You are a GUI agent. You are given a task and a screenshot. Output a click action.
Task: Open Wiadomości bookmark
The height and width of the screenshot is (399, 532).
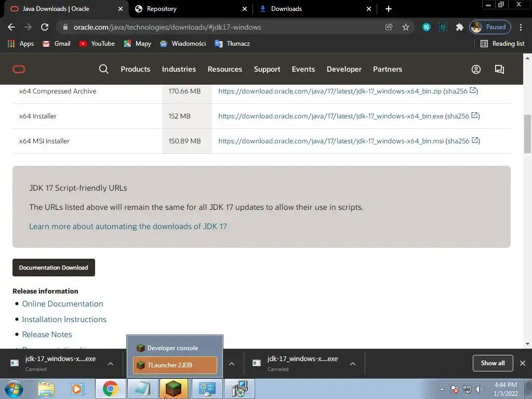183,44
